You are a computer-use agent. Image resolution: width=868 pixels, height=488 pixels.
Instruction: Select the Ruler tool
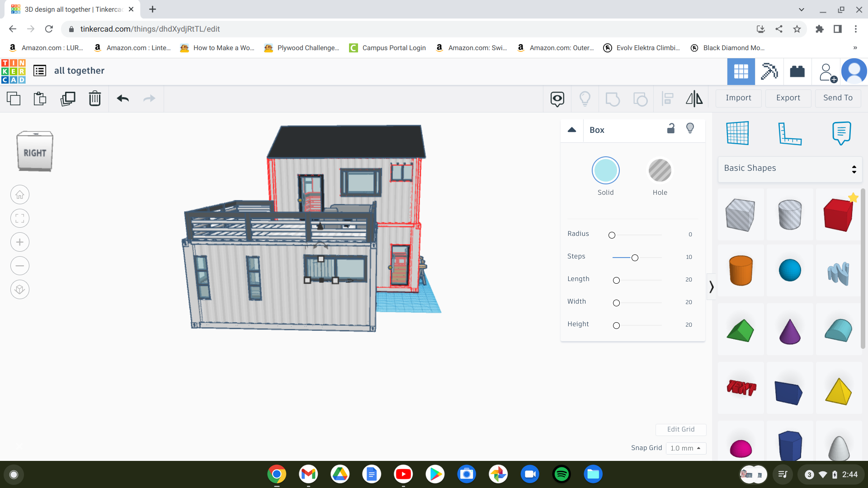coord(791,133)
